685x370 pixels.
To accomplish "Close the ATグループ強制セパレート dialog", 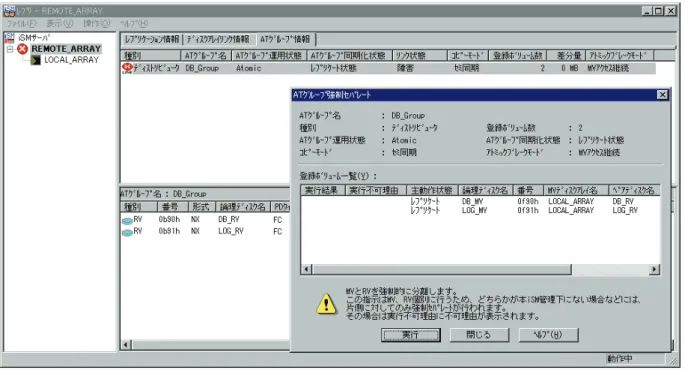I will (662, 95).
